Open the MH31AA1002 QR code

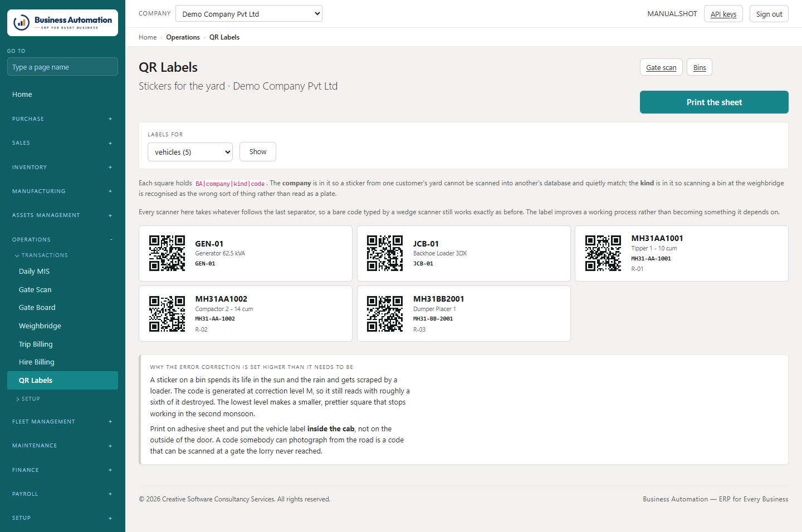167,314
